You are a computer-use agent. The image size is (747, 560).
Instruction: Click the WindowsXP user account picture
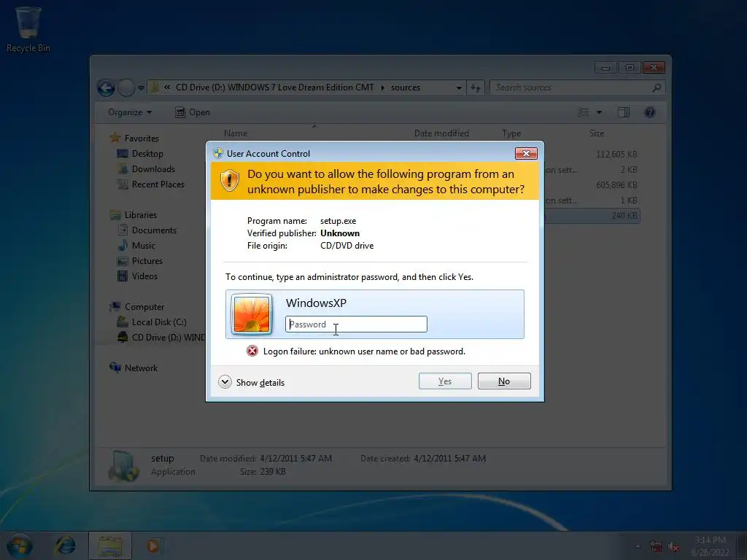pyautogui.click(x=252, y=314)
